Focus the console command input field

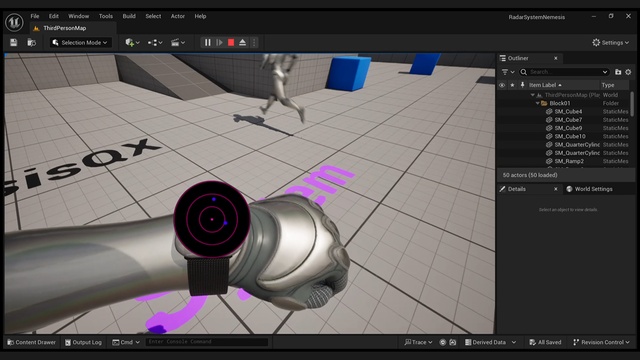click(207, 342)
